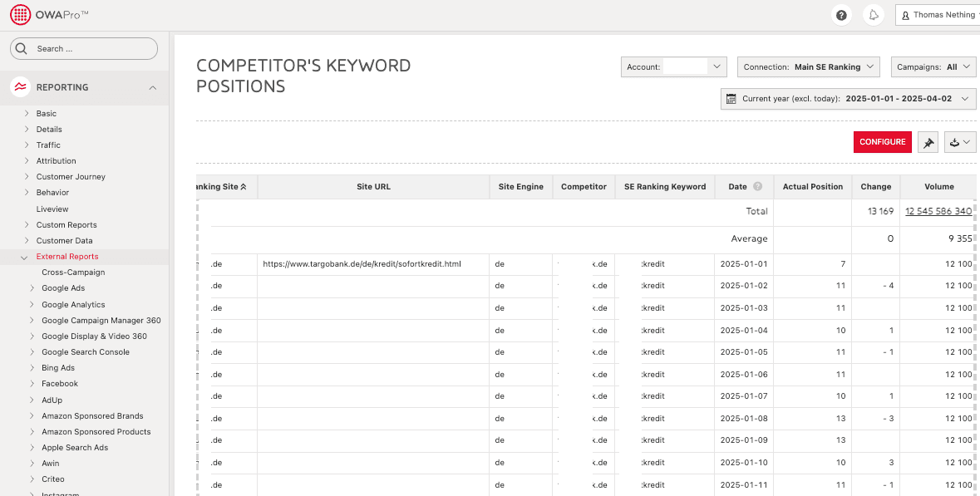
Task: Collapse the External Reports tree section
Action: pos(25,257)
